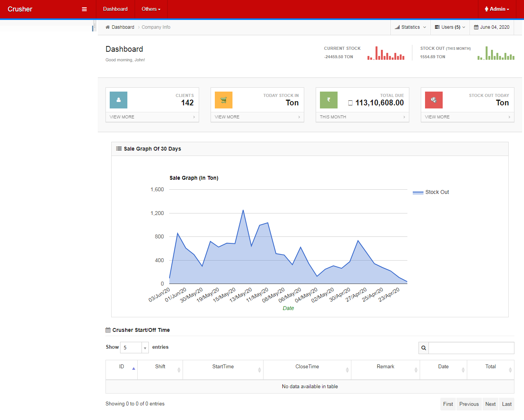The width and height of the screenshot is (524, 420).
Task: Click the Total Due rupee icon
Action: tap(329, 100)
